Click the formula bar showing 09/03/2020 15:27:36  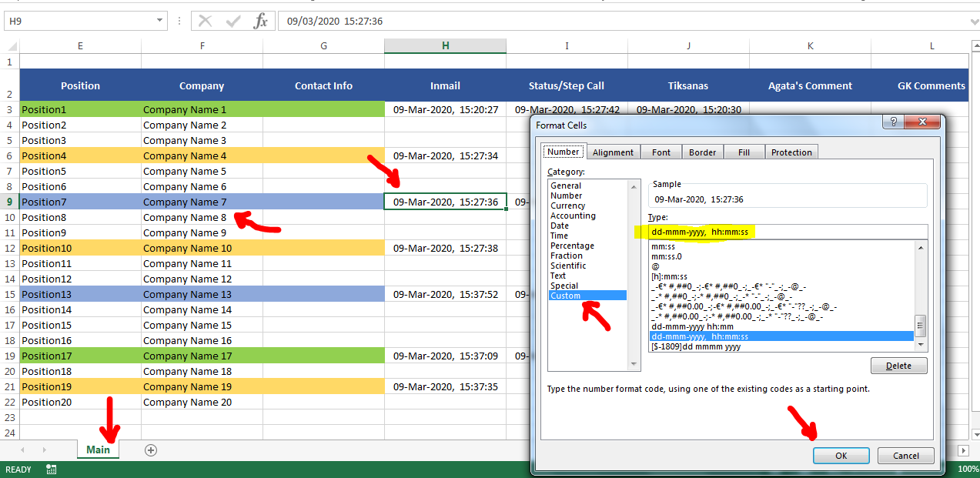tap(627, 21)
